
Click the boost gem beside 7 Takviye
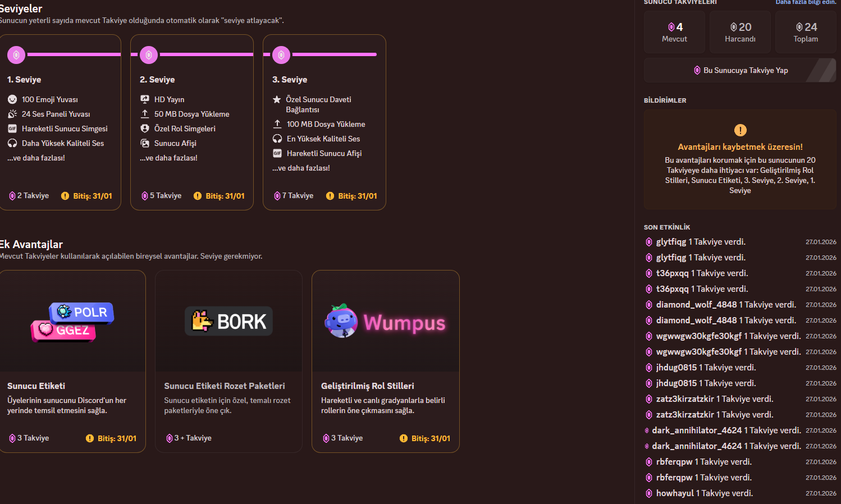[x=277, y=196]
